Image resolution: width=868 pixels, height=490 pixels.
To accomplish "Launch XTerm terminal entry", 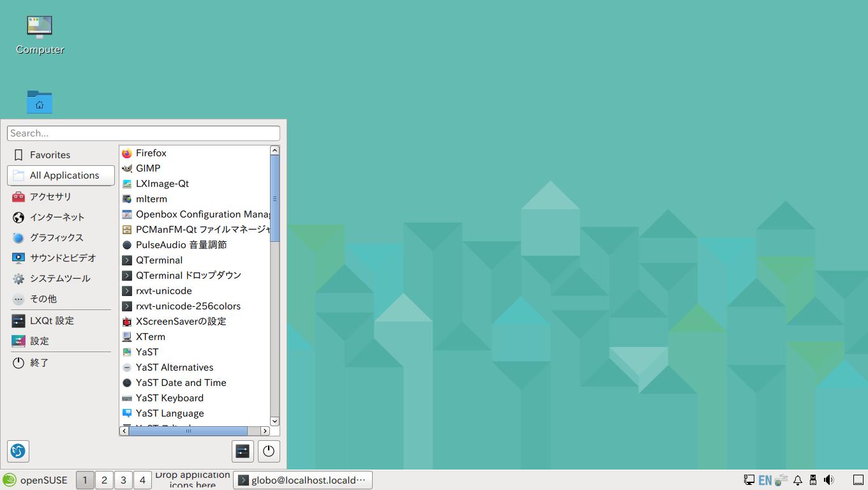I will click(x=150, y=337).
